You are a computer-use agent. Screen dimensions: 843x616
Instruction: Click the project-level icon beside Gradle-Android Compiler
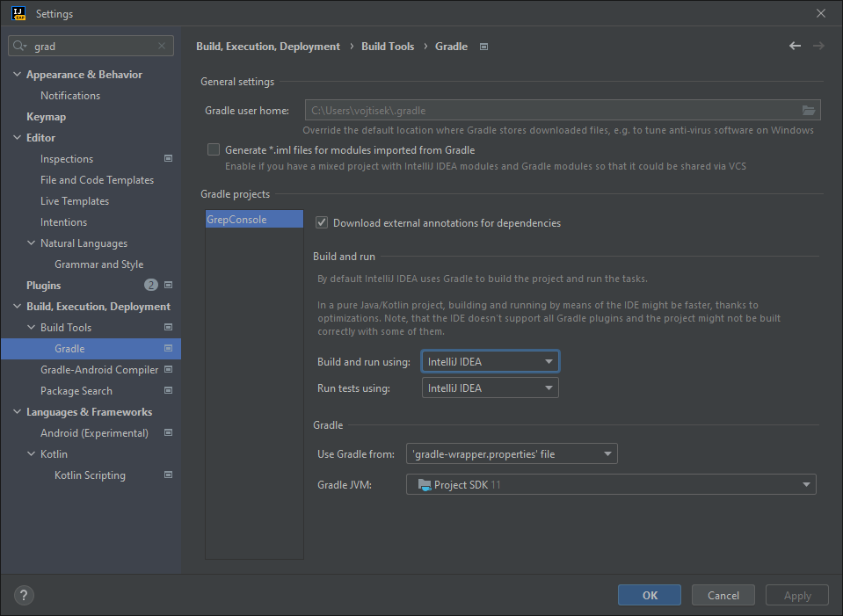pyautogui.click(x=168, y=369)
